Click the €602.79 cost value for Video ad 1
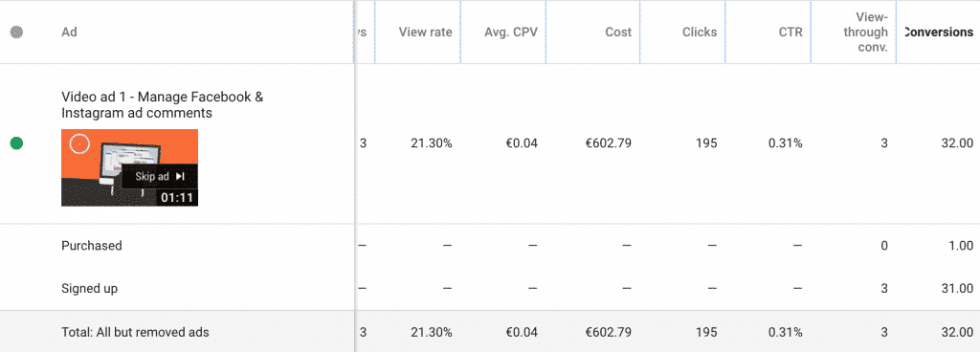 pos(608,143)
